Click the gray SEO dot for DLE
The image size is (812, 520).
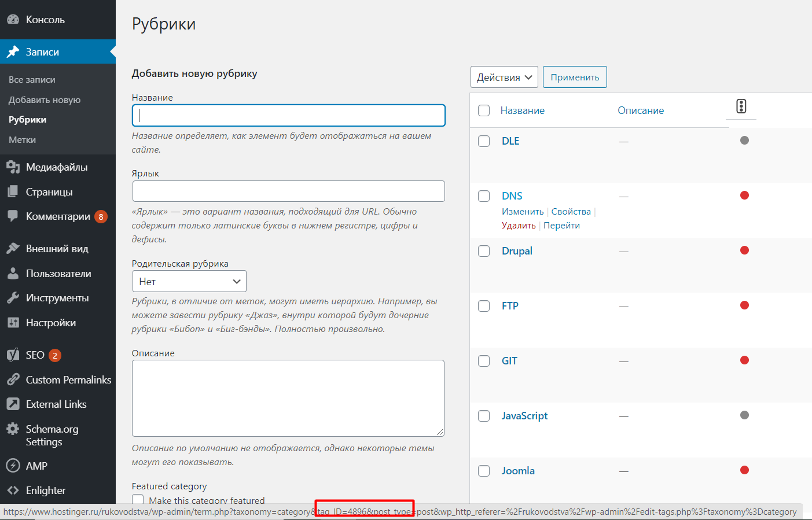pos(744,140)
